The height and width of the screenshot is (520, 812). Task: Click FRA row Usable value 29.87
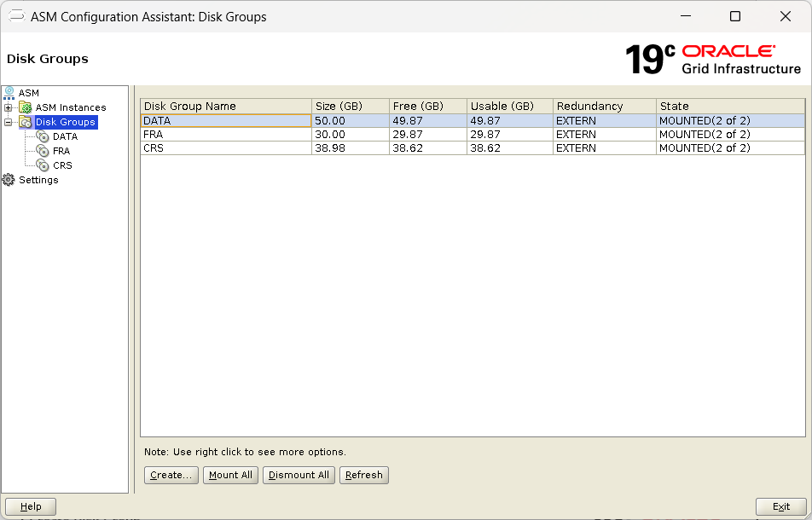pyautogui.click(x=510, y=135)
